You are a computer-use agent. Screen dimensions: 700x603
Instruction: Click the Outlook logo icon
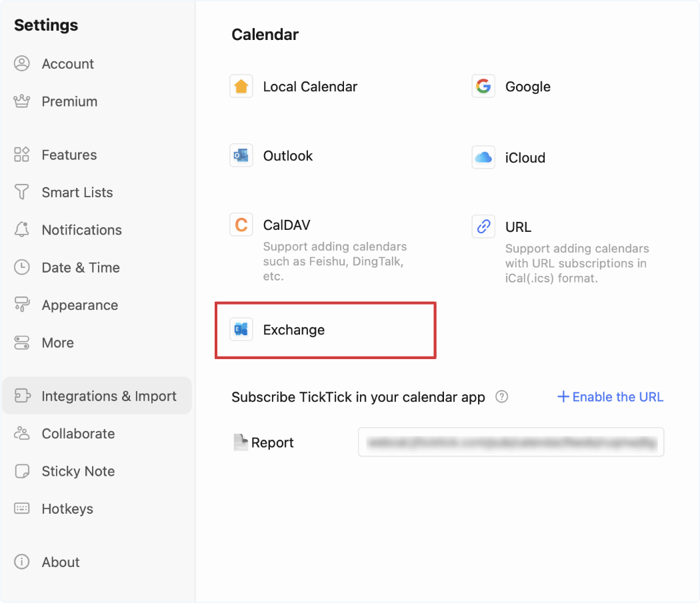[241, 155]
